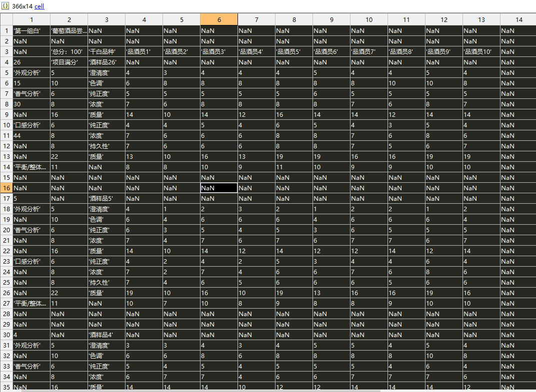Click the '酒样品5' cell
This screenshot has height=392, width=536.
pyautogui.click(x=106, y=198)
